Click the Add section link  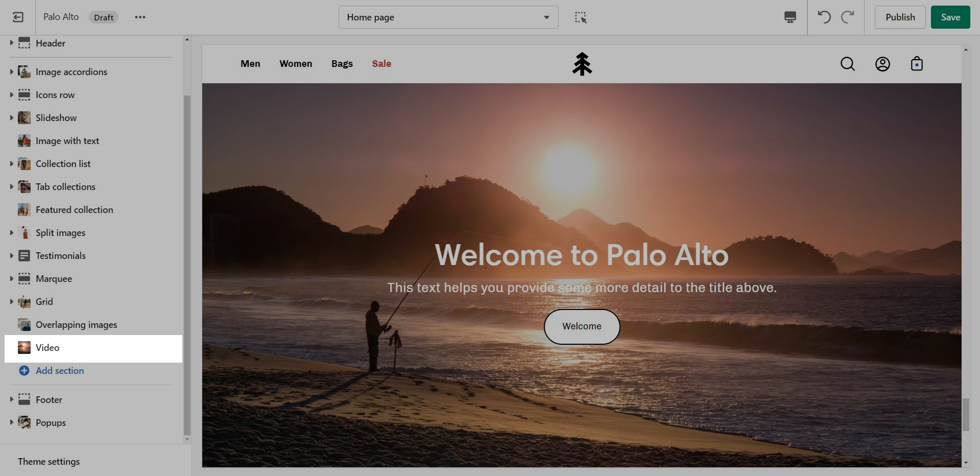(59, 371)
